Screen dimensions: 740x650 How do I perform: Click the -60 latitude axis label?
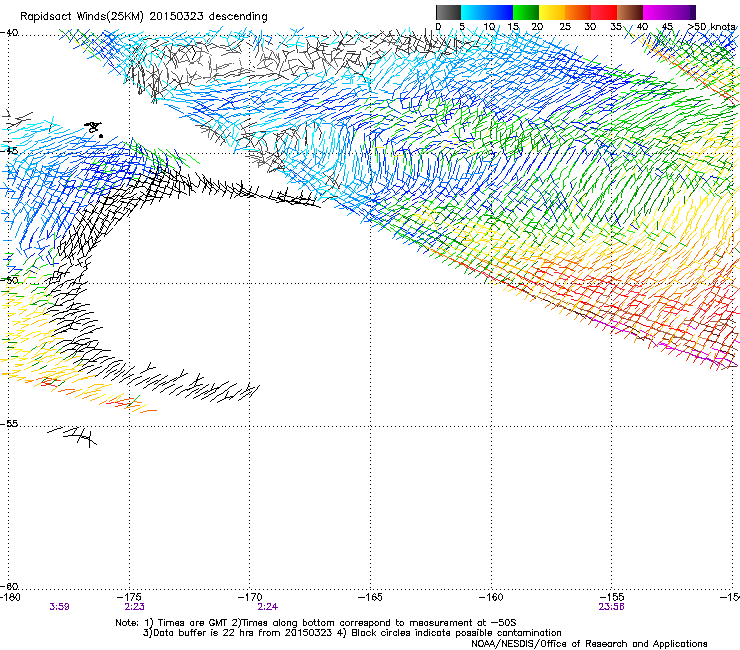click(9, 586)
